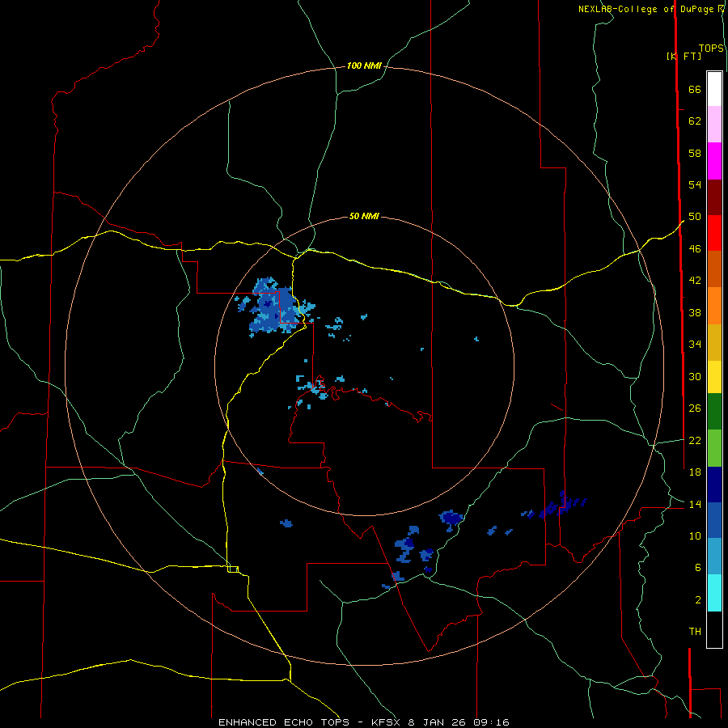Click the 09:16 timestamp
This screenshot has height=728, width=728.
tap(491, 722)
